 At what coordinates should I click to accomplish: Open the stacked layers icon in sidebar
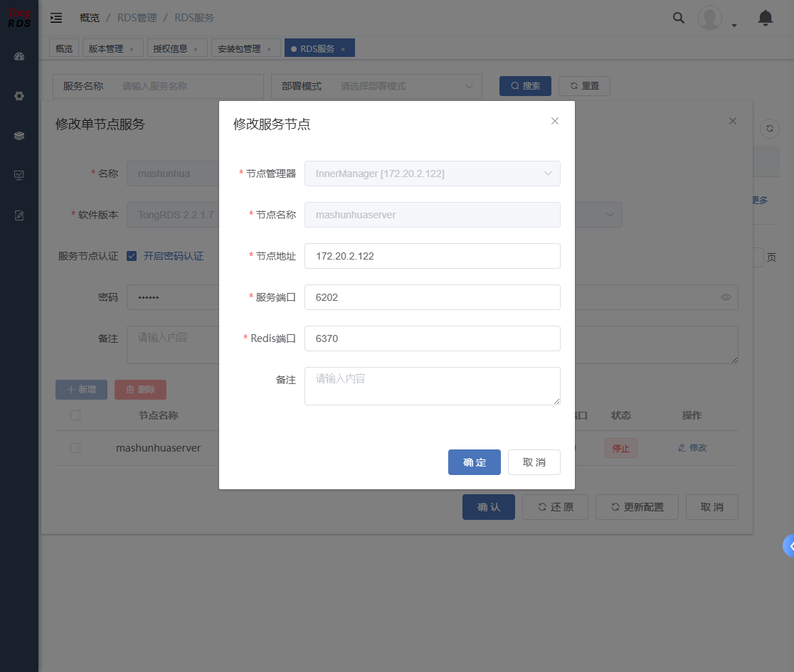19,136
